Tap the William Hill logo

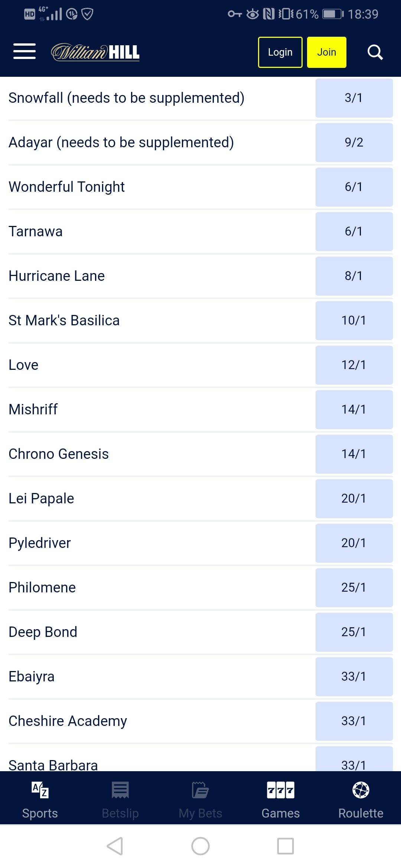coord(95,52)
